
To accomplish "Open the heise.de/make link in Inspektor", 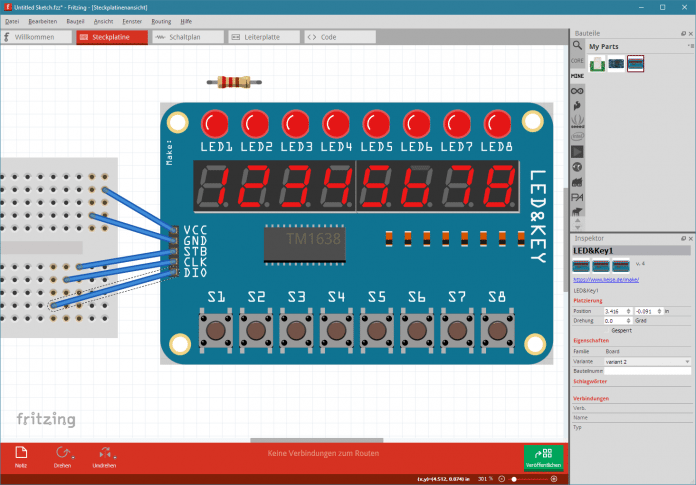I will (606, 280).
